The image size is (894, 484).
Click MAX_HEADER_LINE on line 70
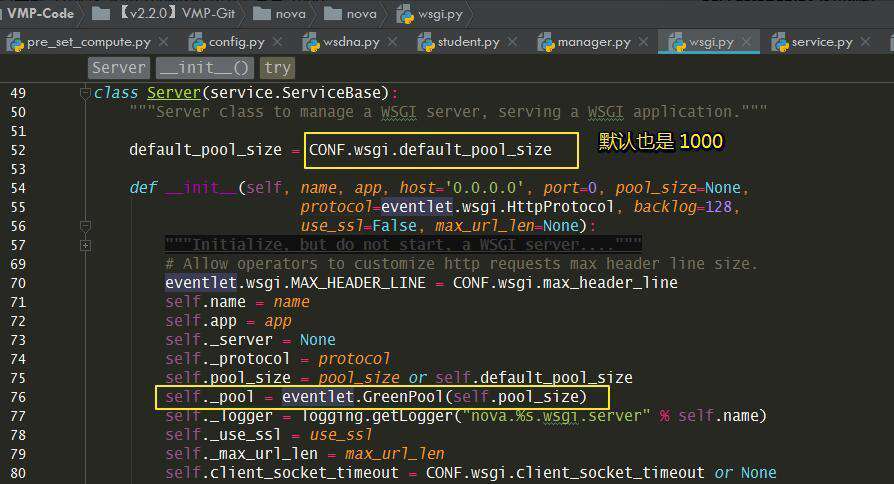358,283
